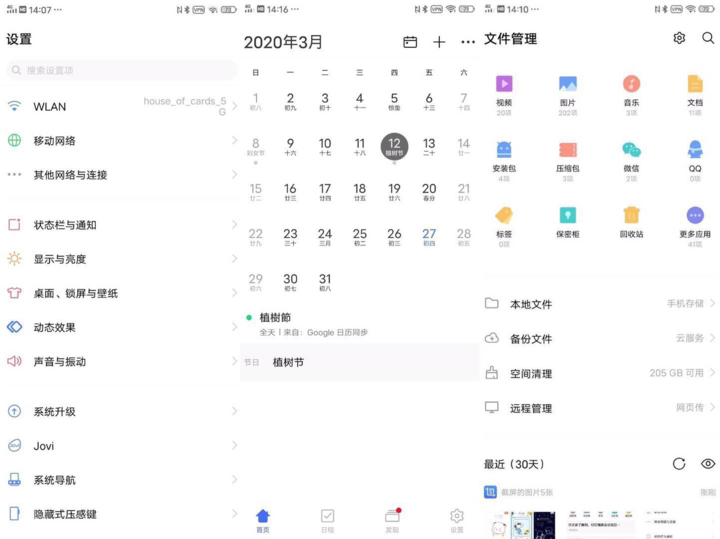Refresh the 最近（30天）recent files list
The image size is (720, 539).
[679, 464]
